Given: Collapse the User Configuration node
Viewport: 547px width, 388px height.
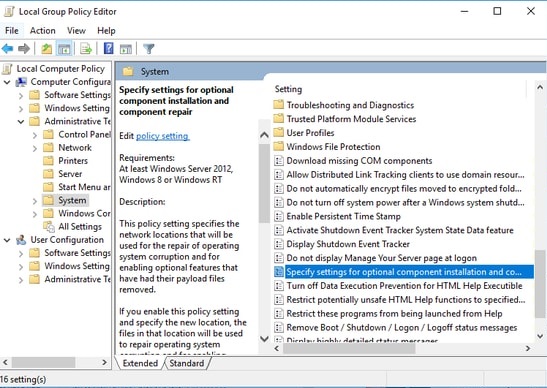Looking at the screenshot, I should pos(7,240).
